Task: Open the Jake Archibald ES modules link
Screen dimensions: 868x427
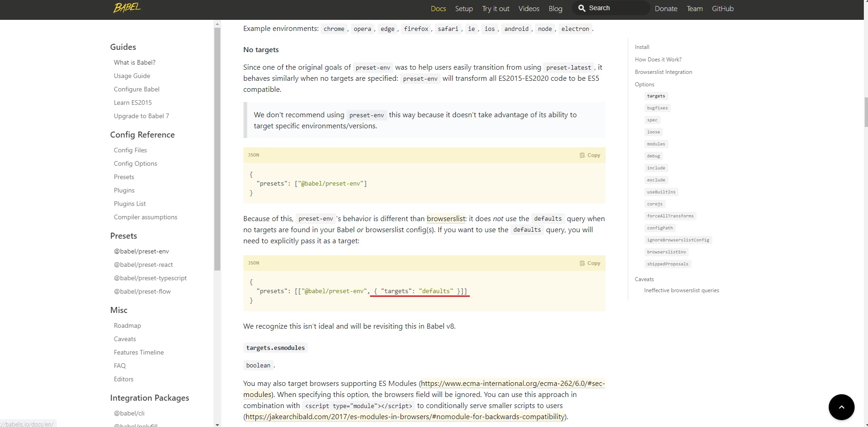Action: point(405,417)
